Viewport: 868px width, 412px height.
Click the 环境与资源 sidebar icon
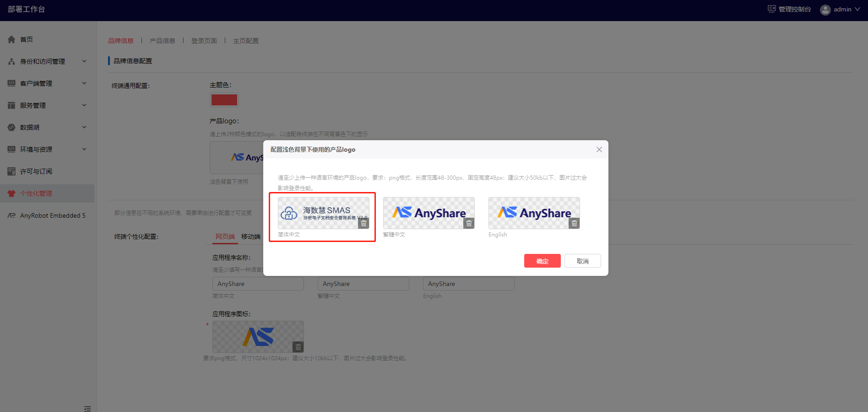[11, 149]
